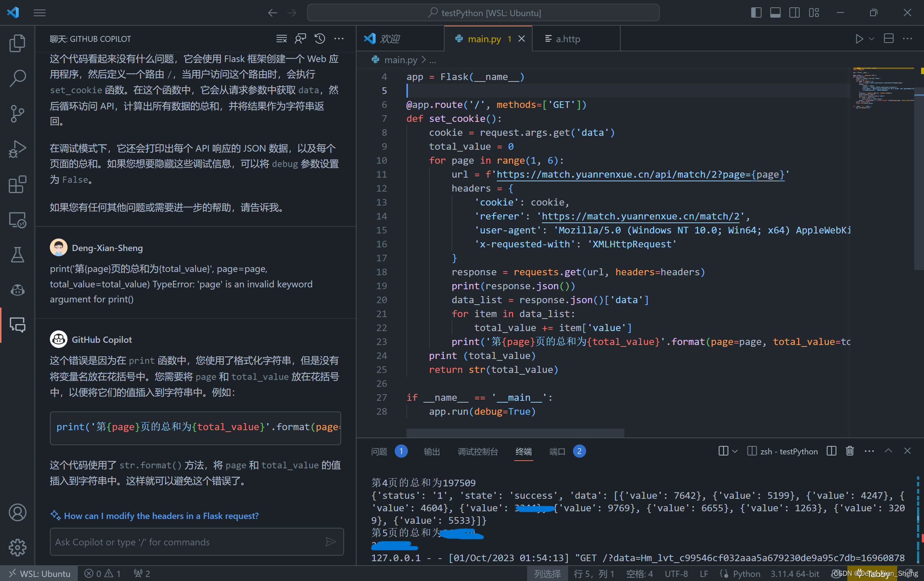Close the main.py tab

coord(521,39)
